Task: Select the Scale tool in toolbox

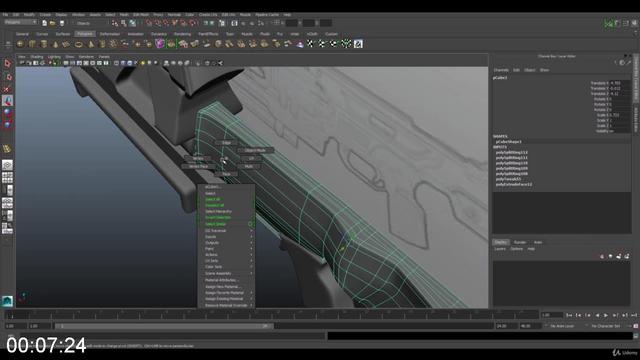Action: point(7,124)
